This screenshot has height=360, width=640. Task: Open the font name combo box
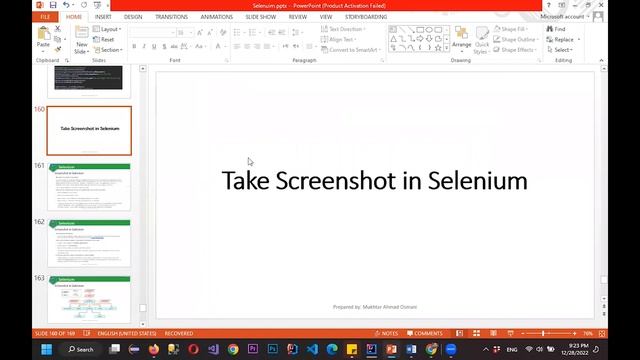[x=152, y=33]
